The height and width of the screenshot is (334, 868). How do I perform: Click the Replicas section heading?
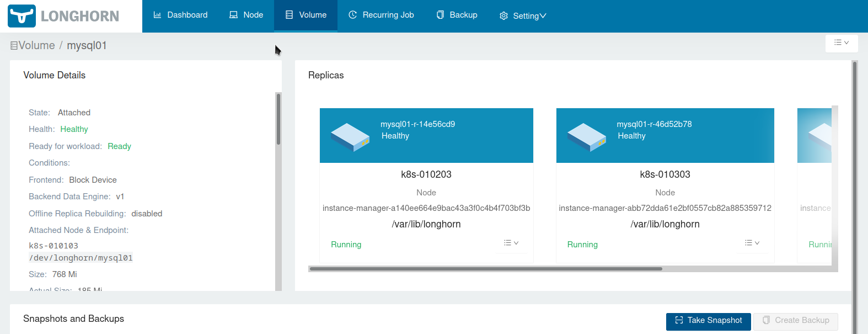pos(326,75)
